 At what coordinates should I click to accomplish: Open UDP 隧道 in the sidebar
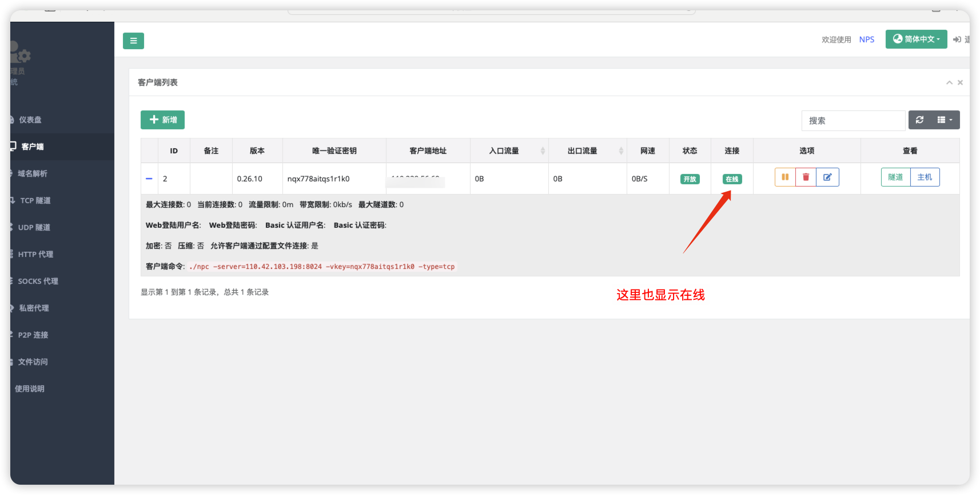coord(62,227)
